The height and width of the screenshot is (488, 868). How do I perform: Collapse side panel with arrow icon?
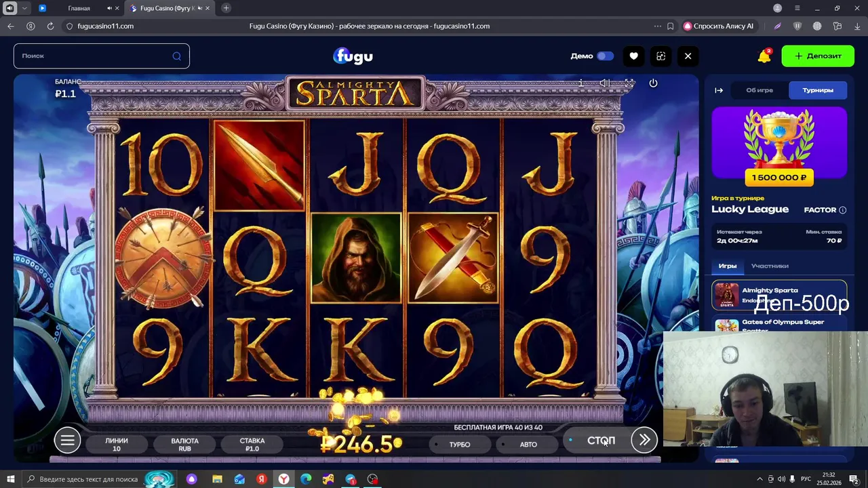(719, 90)
